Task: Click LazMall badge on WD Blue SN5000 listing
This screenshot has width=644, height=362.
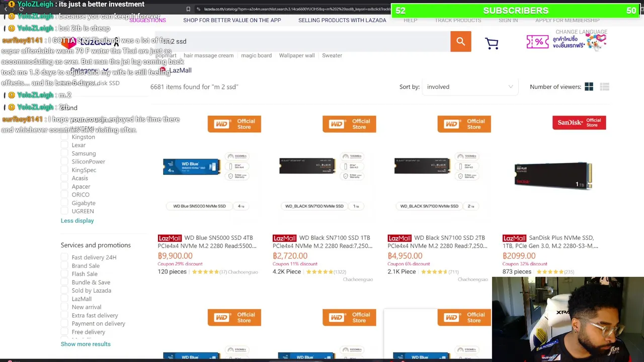Action: pos(170,238)
